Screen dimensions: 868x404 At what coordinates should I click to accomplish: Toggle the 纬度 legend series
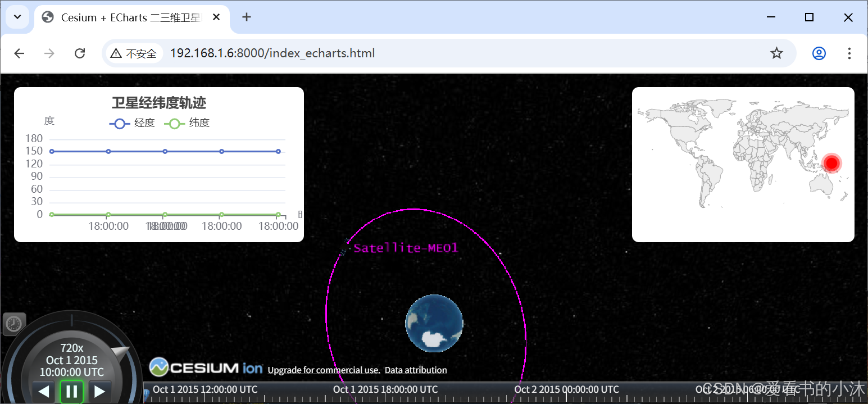pos(187,123)
